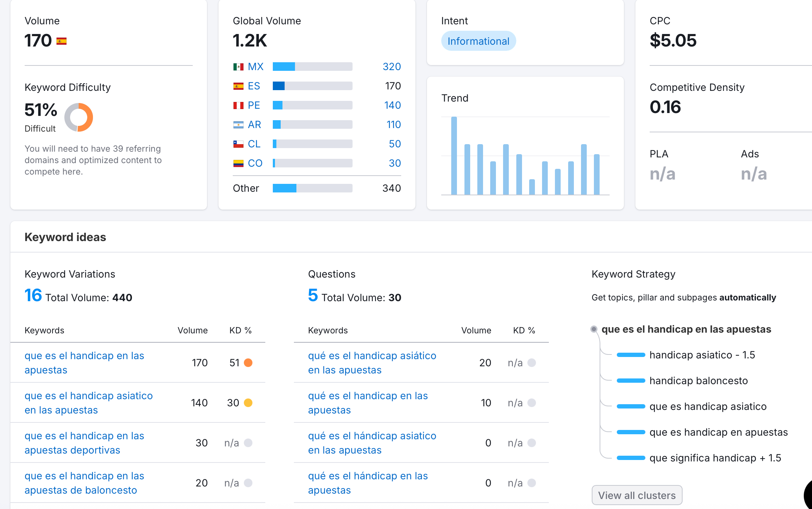Click the Chile flag icon in Global Volume
This screenshot has height=509, width=812.
(x=238, y=144)
